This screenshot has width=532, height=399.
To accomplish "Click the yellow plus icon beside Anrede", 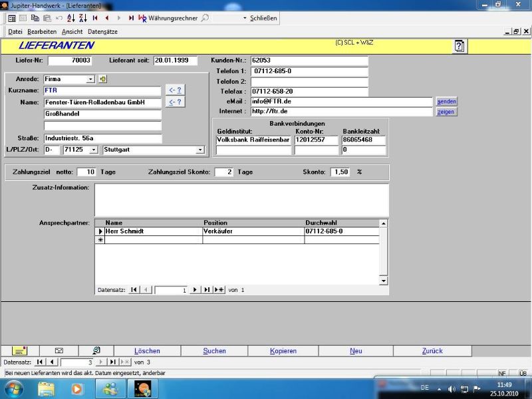I will click(x=102, y=79).
